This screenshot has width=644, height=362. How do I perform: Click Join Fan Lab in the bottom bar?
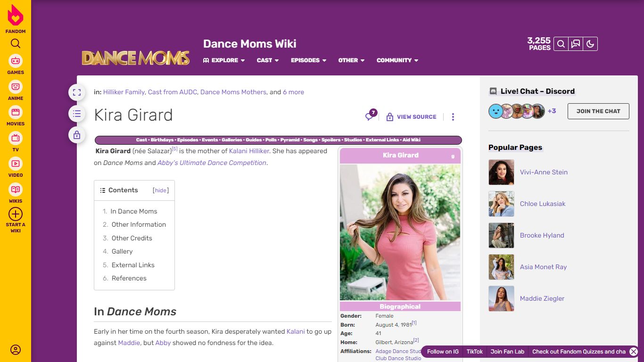(507, 352)
